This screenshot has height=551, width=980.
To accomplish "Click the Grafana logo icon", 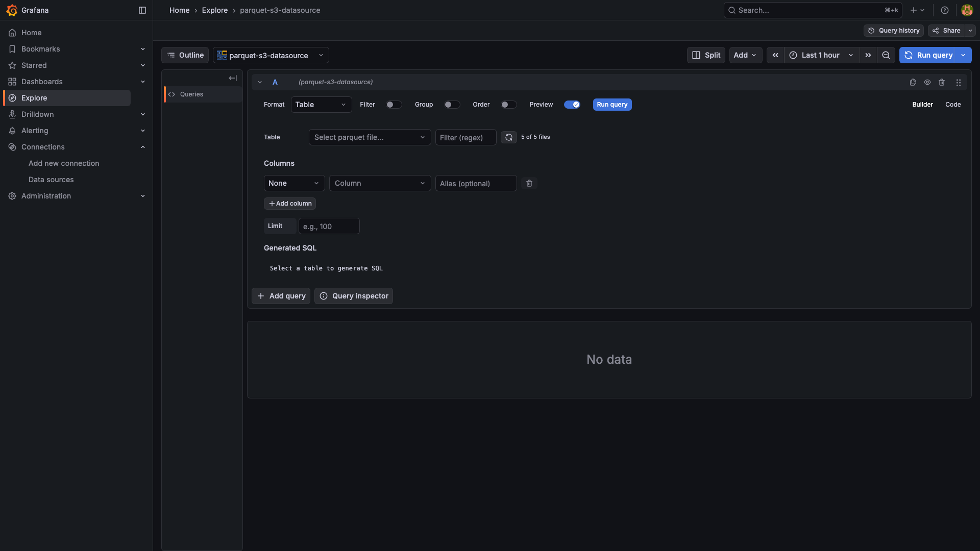I will (12, 10).
